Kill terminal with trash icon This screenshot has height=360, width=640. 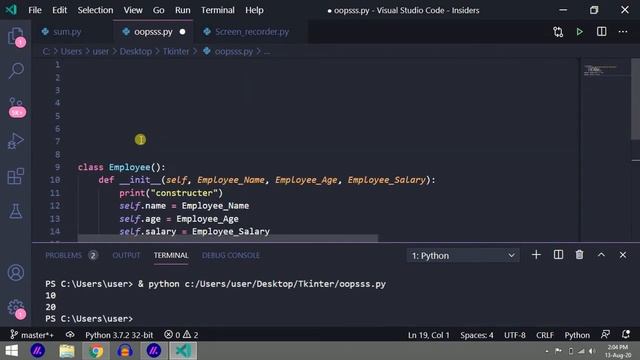(x=579, y=255)
